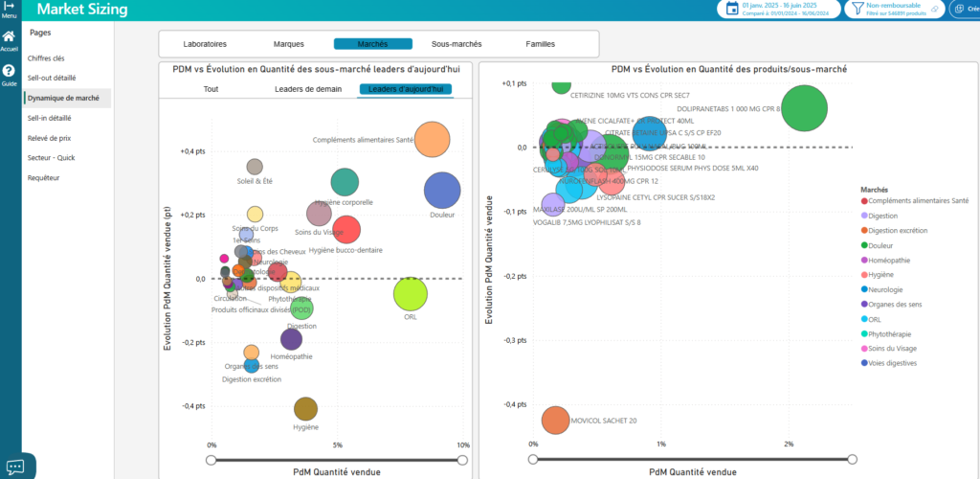Select the Digestion legend entry
This screenshot has height=479, width=980.
(x=879, y=216)
